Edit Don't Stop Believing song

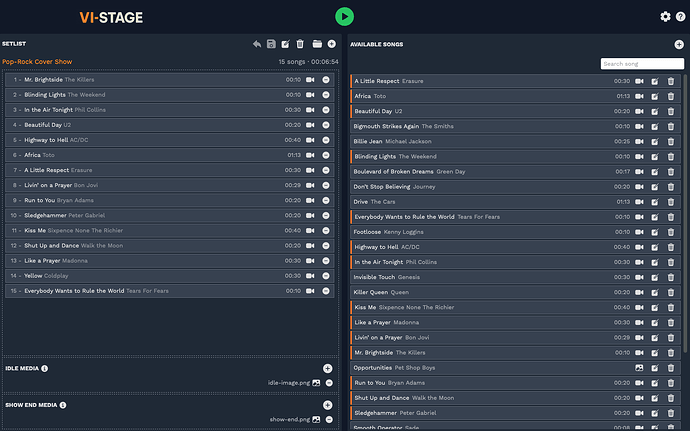pos(655,187)
